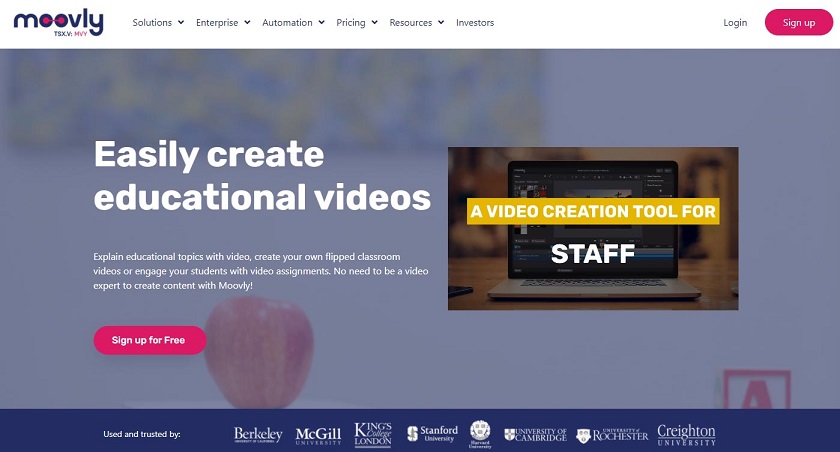Play the video creation tool preview

click(593, 229)
